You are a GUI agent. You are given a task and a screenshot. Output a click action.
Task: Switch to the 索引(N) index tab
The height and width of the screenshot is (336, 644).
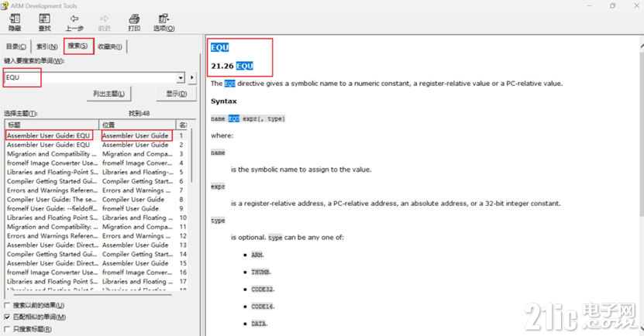46,46
